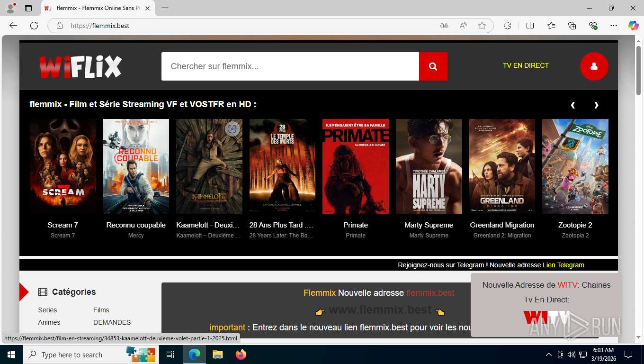
Task: Open the red user account icon
Action: point(594,66)
